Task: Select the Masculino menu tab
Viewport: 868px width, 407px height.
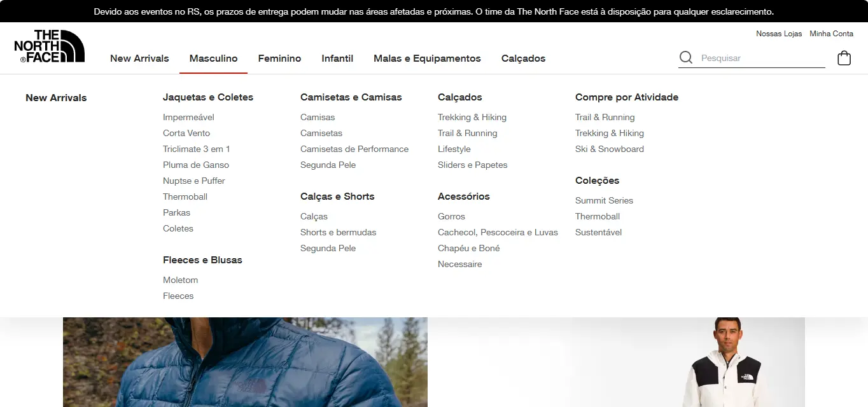Action: (213, 59)
